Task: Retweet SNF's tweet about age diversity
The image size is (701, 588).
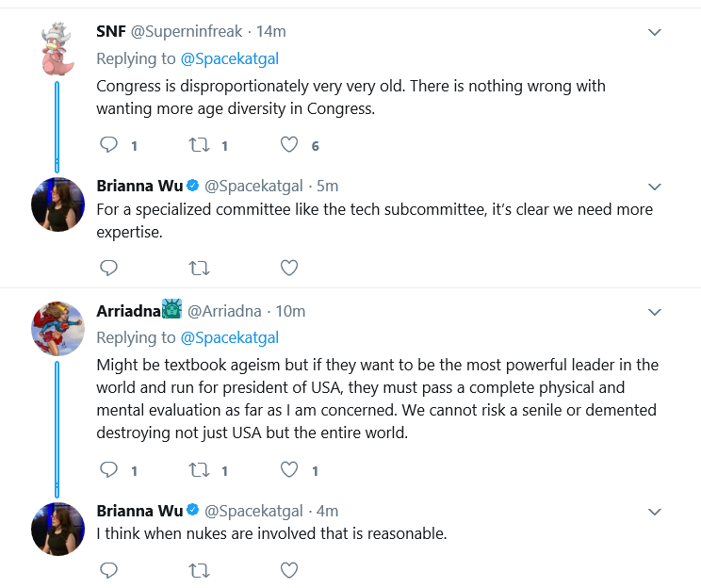Action: point(199,145)
